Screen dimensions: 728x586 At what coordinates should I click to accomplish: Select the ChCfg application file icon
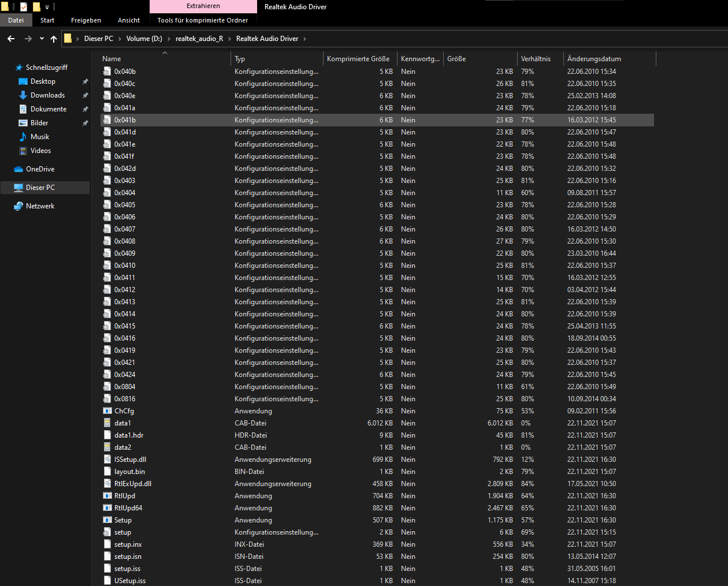(107, 411)
